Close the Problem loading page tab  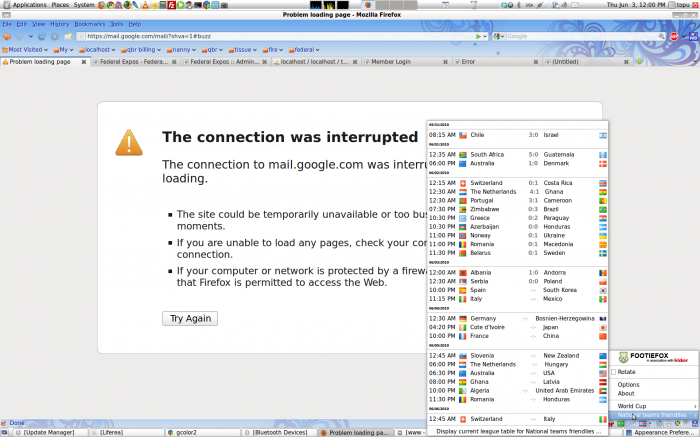[x=83, y=62]
